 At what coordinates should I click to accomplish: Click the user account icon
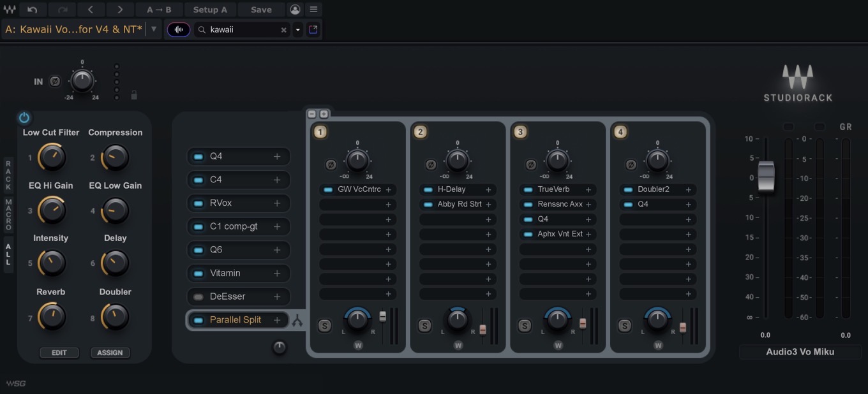[295, 10]
